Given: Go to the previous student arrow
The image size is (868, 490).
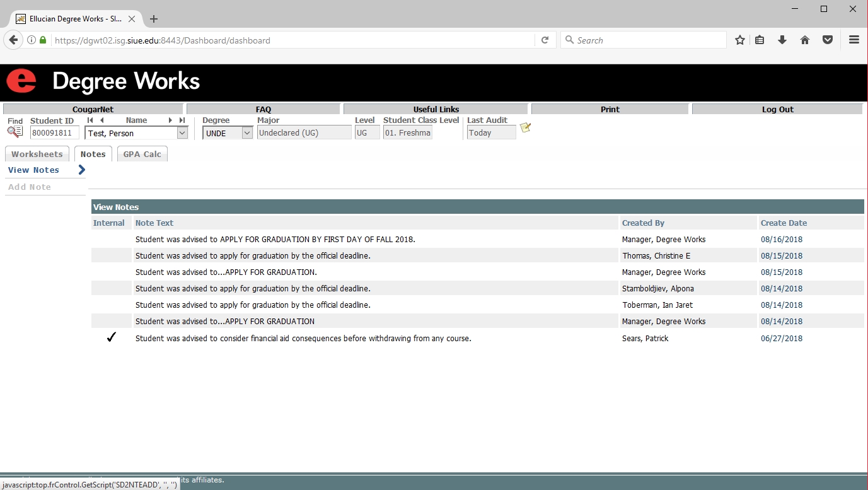Looking at the screenshot, I should (x=101, y=120).
